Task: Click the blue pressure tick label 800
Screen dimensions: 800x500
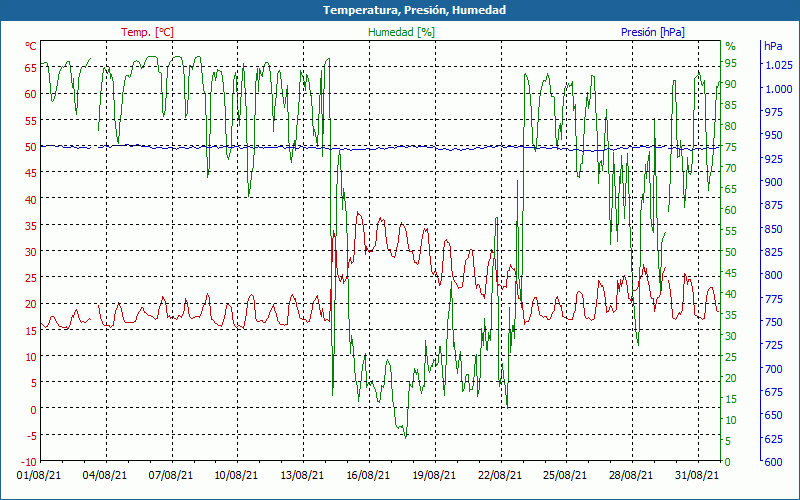Action: coord(773,275)
